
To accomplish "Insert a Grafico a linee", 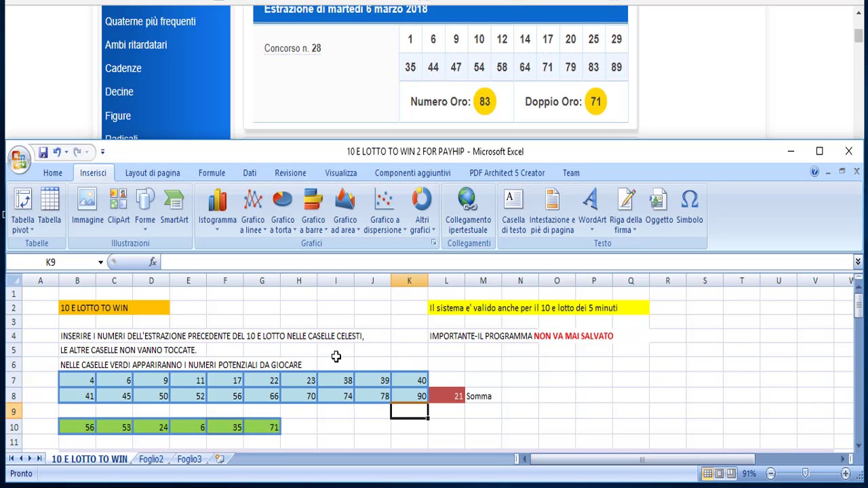I will pos(253,211).
